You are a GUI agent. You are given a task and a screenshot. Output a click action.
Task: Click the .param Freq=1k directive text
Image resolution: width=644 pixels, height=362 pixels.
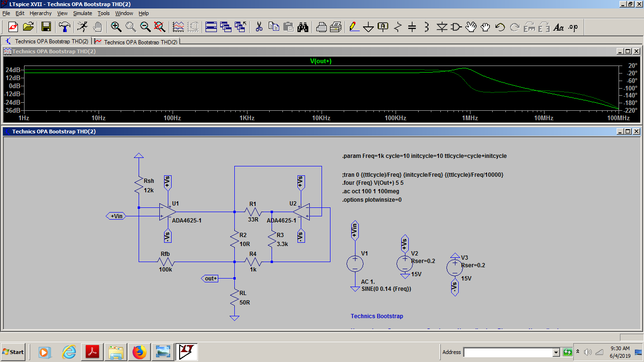coord(424,156)
